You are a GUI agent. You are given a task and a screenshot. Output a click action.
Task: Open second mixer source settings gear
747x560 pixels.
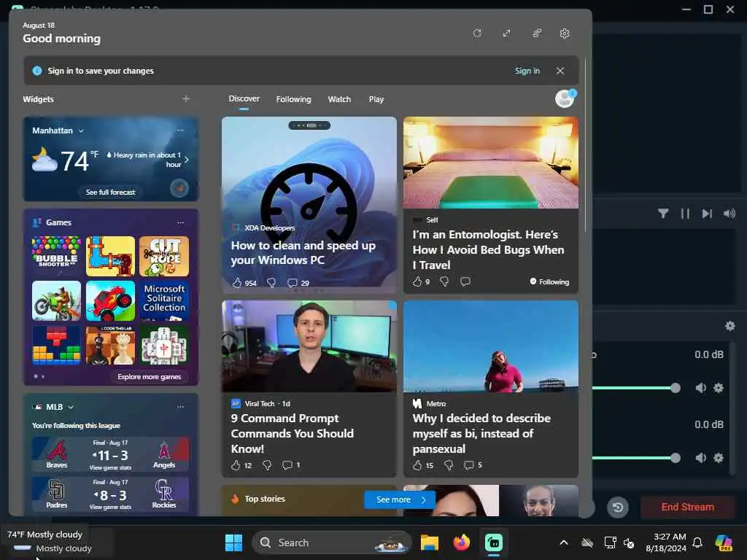pyautogui.click(x=719, y=458)
